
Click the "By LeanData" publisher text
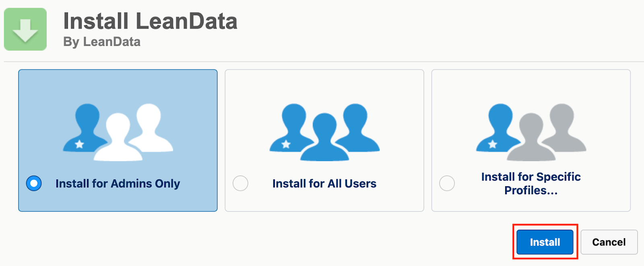(102, 42)
